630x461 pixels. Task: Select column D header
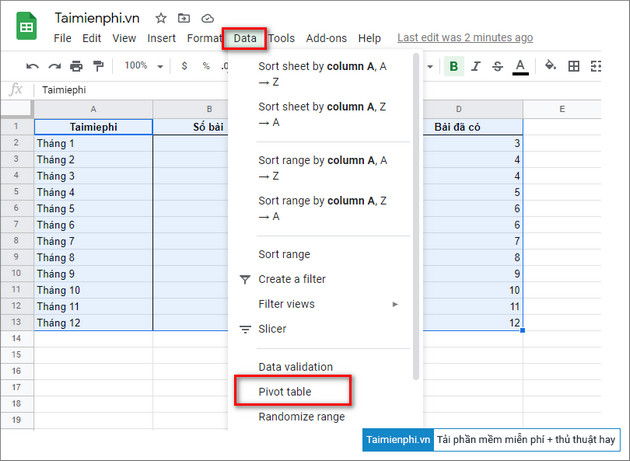click(459, 109)
